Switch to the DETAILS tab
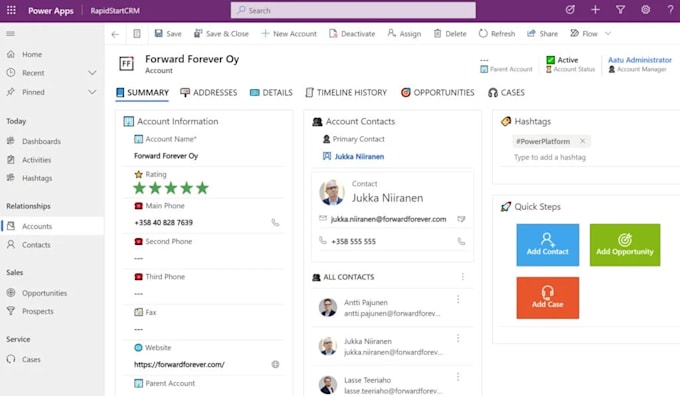The width and height of the screenshot is (680, 396). point(271,92)
